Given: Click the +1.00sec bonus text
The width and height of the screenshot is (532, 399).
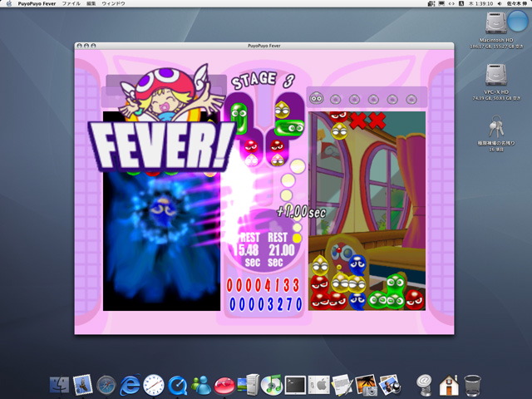Looking at the screenshot, I should click(x=301, y=212).
